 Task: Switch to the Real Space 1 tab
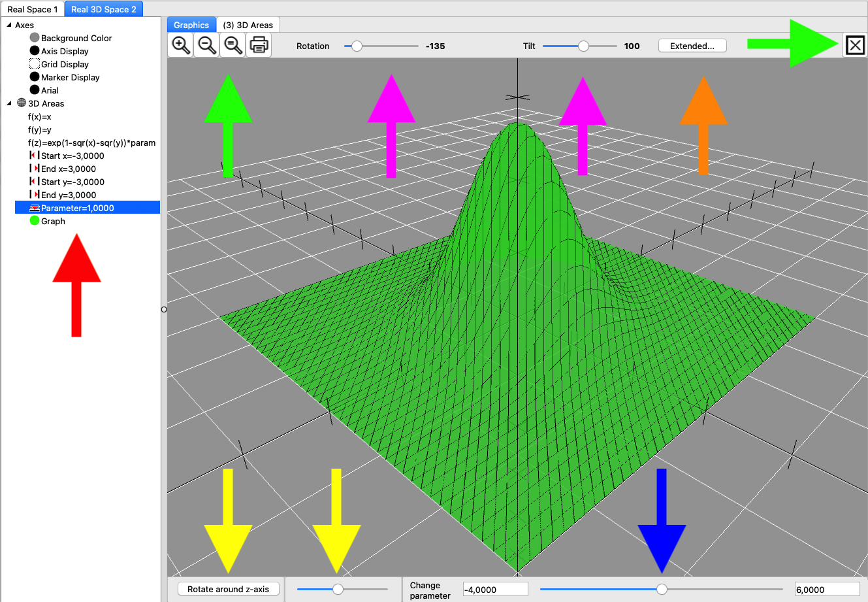32,9
